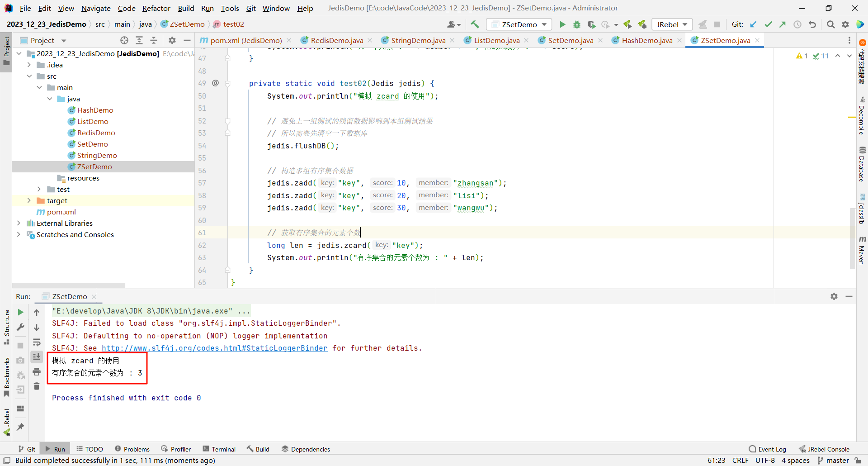The image size is (868, 466).
Task: Open Maven tool window on right sidebar
Action: pyautogui.click(x=862, y=250)
